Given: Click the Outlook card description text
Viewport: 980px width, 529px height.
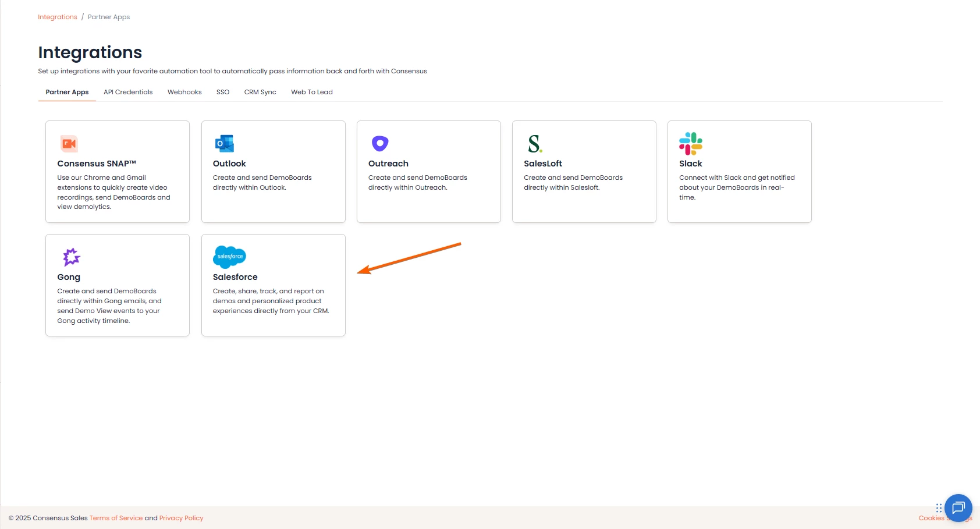Looking at the screenshot, I should click(x=262, y=183).
